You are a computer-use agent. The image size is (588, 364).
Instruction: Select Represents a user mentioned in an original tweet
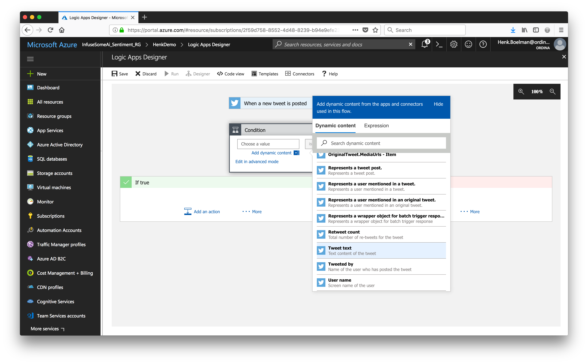tap(381, 202)
